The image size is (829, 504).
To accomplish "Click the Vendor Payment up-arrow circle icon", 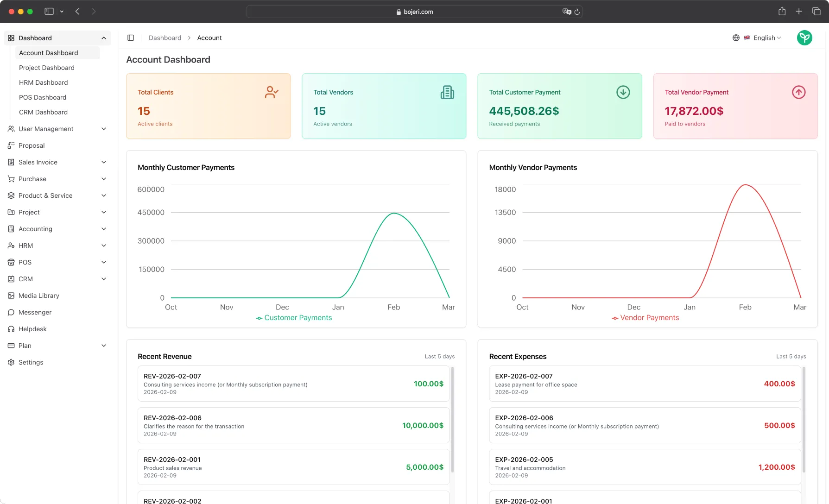I will pos(798,92).
